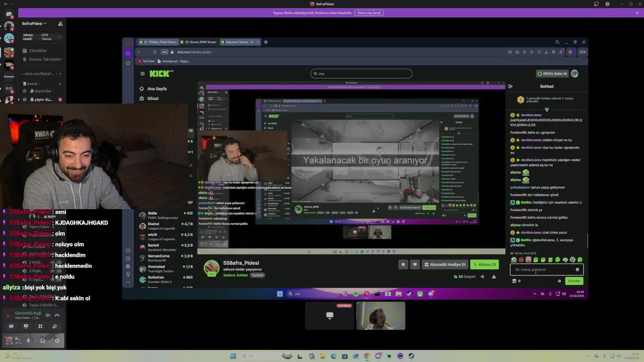Click Opera bookmarks star sidebar icon
644x362 pixels.
point(128,63)
